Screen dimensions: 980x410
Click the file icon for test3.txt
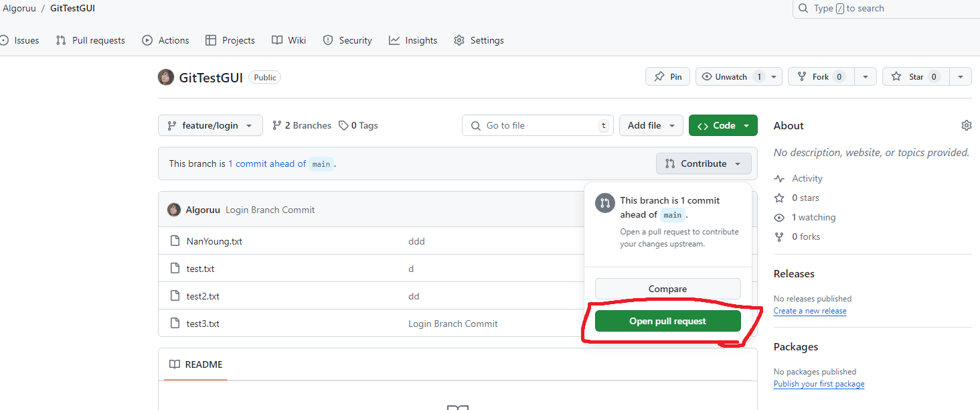coord(175,323)
